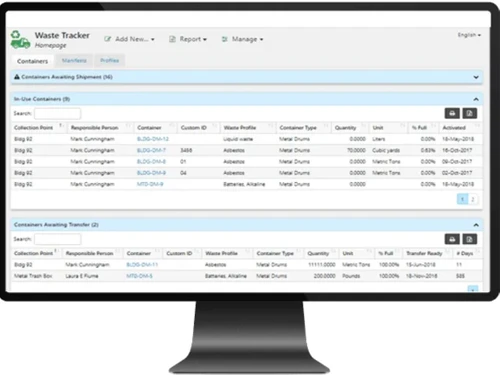
Task: Open container link BLDG-DM-12
Action: pyautogui.click(x=153, y=139)
